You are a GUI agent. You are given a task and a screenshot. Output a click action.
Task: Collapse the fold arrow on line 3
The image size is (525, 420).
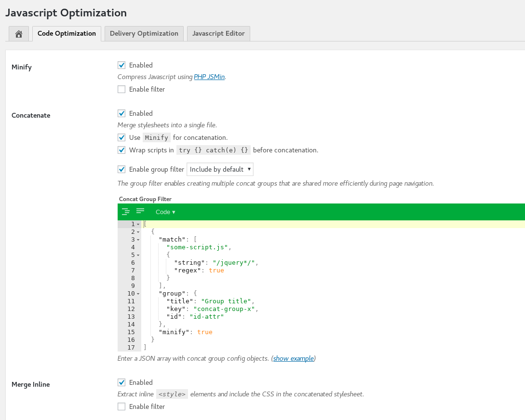point(138,240)
